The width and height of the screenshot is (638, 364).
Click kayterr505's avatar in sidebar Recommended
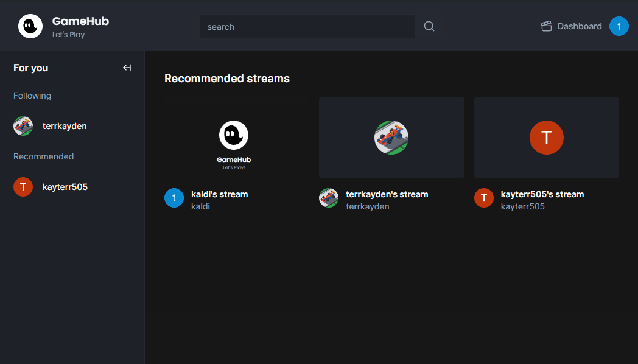click(23, 187)
